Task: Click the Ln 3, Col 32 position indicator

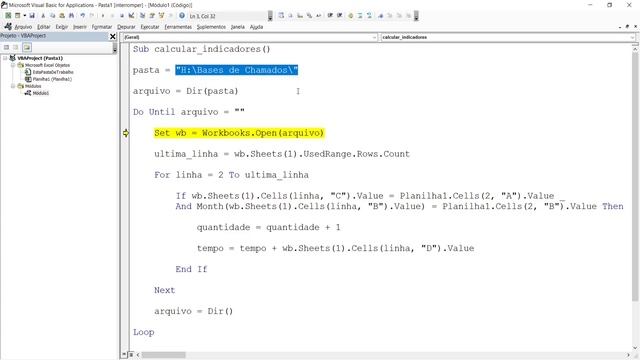Action: tap(202, 16)
